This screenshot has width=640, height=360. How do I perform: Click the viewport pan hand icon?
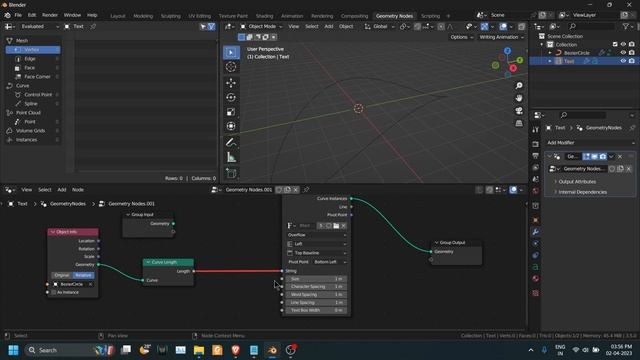[519, 98]
